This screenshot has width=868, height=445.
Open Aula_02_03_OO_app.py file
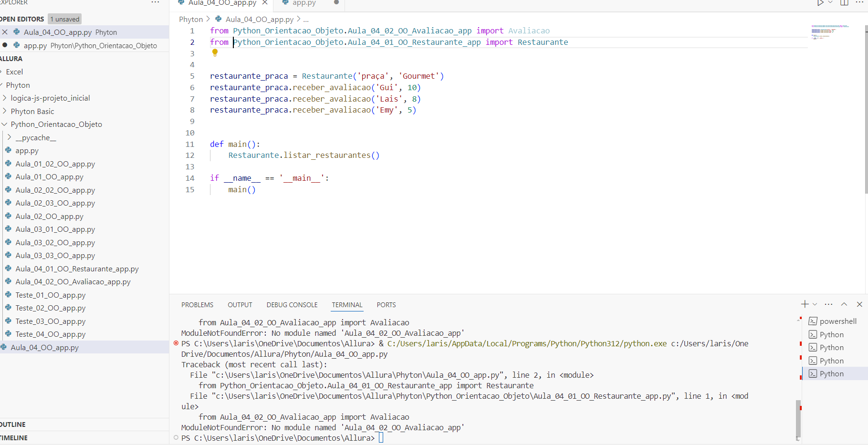point(55,203)
